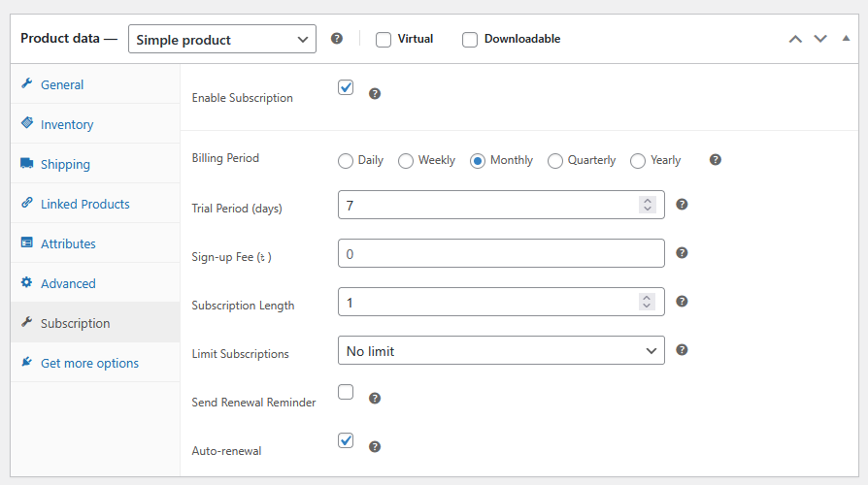Viewport: 868px width, 485px height.
Task: Click the wrench icon beside Subscription tab
Action: 26,322
